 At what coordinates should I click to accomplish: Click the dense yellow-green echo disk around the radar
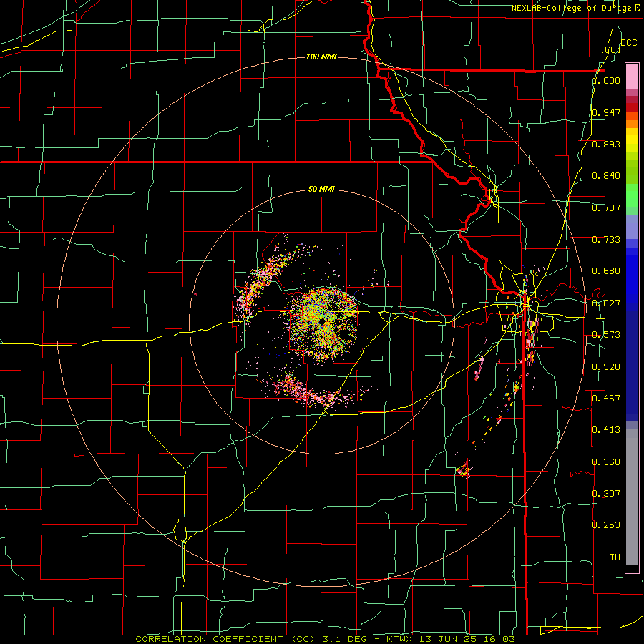coord(323,324)
